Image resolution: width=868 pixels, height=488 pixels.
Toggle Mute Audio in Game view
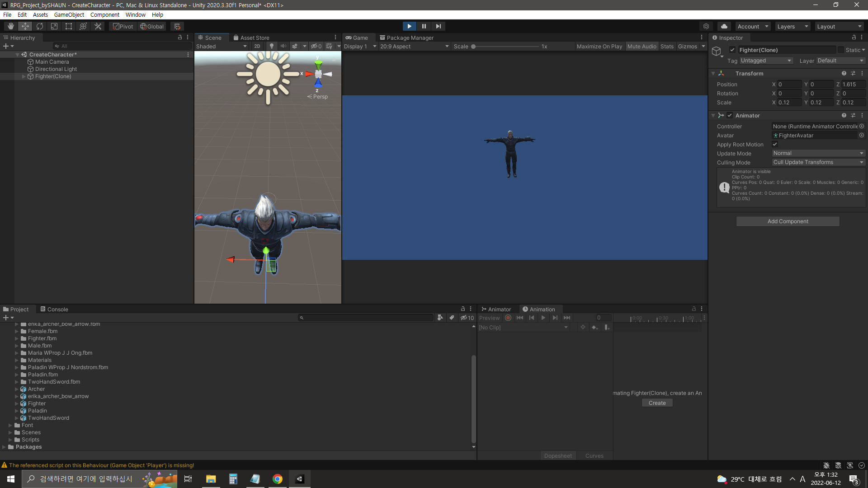642,46
